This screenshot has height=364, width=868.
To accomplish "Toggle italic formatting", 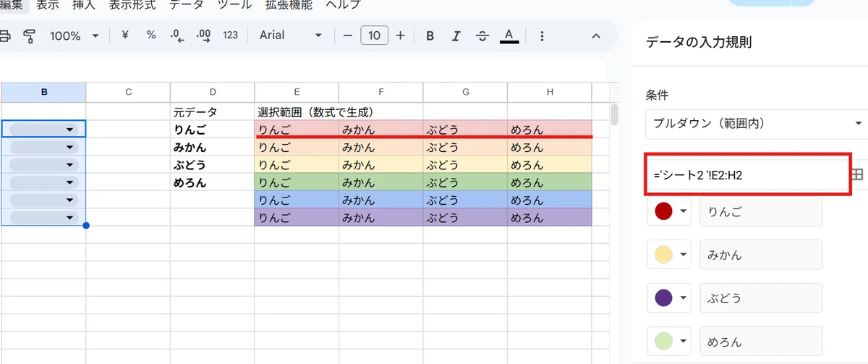I will click(x=456, y=35).
